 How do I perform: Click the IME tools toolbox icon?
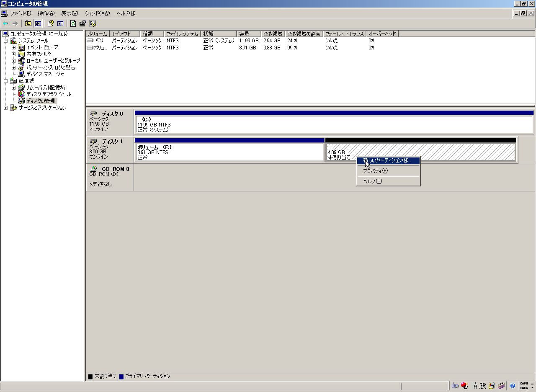pyautogui.click(x=501, y=386)
